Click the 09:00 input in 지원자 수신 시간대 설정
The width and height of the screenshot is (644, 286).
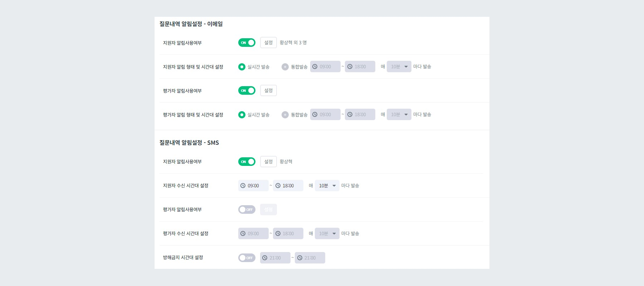(254, 185)
